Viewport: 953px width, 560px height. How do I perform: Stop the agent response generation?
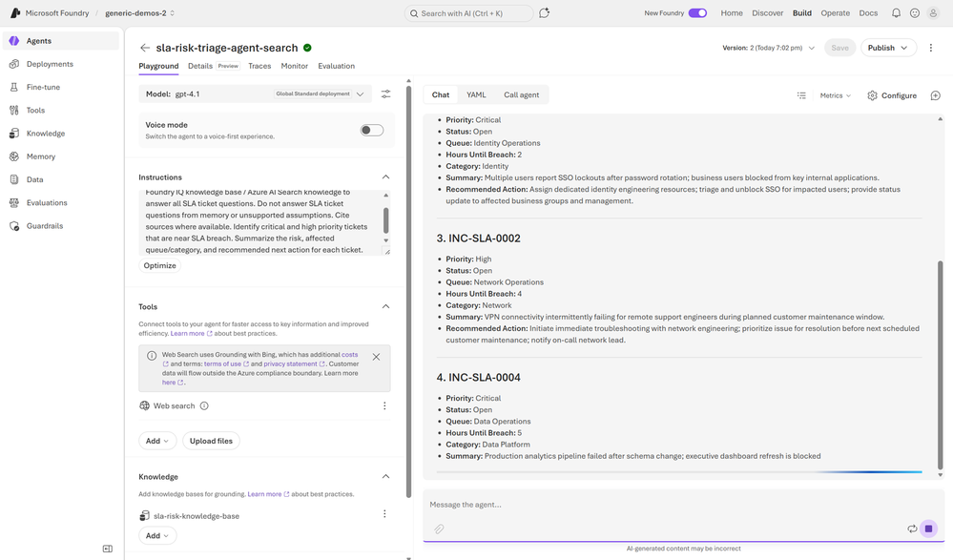(928, 529)
